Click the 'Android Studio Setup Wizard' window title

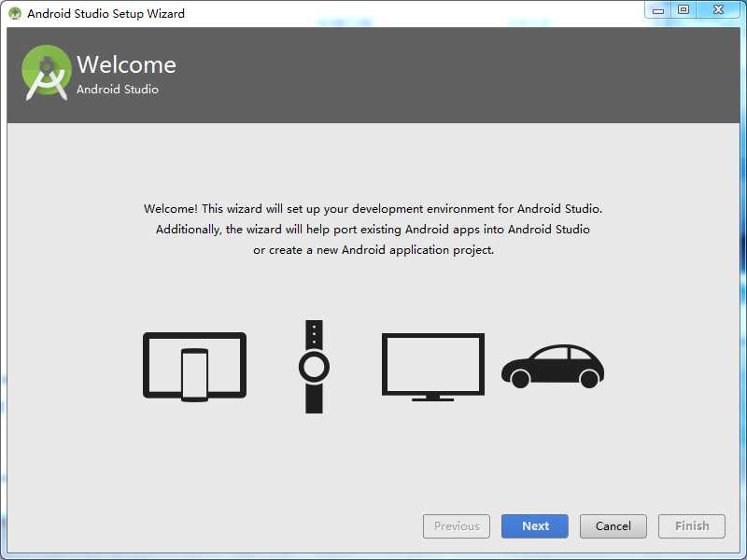[x=106, y=13]
